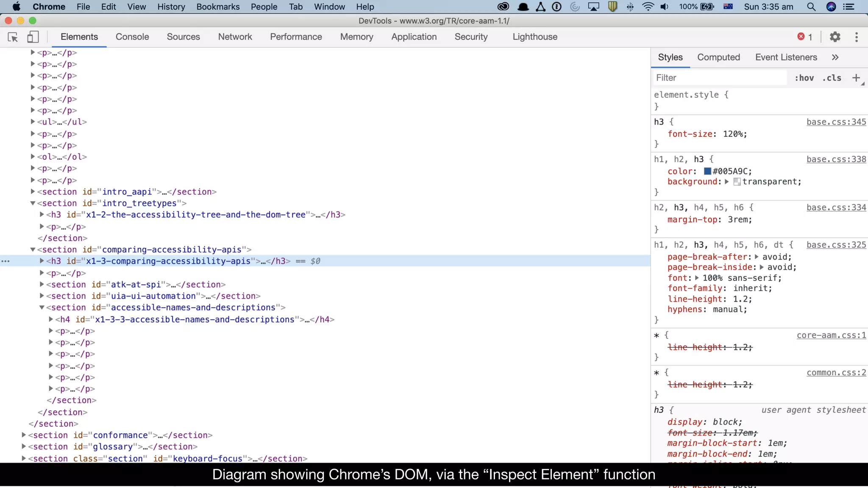
Task: Open the Network tab
Action: click(235, 37)
